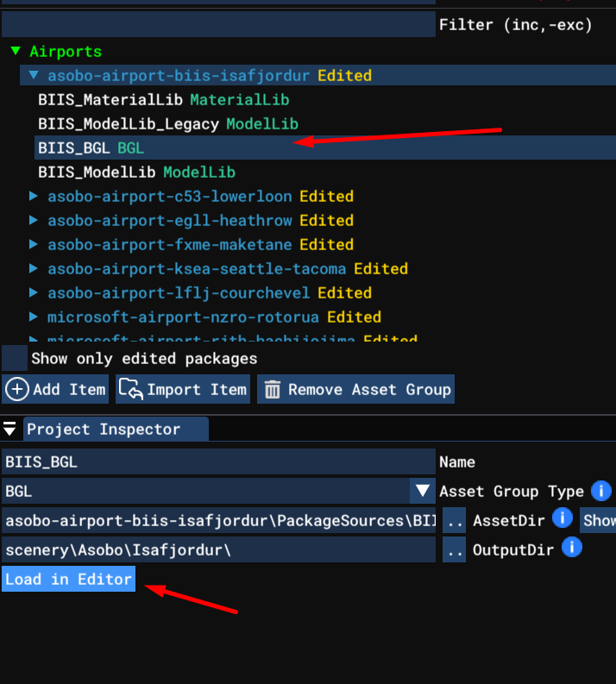This screenshot has height=684, width=616.
Task: Click the Remove Asset Group trash icon
Action: [273, 390]
